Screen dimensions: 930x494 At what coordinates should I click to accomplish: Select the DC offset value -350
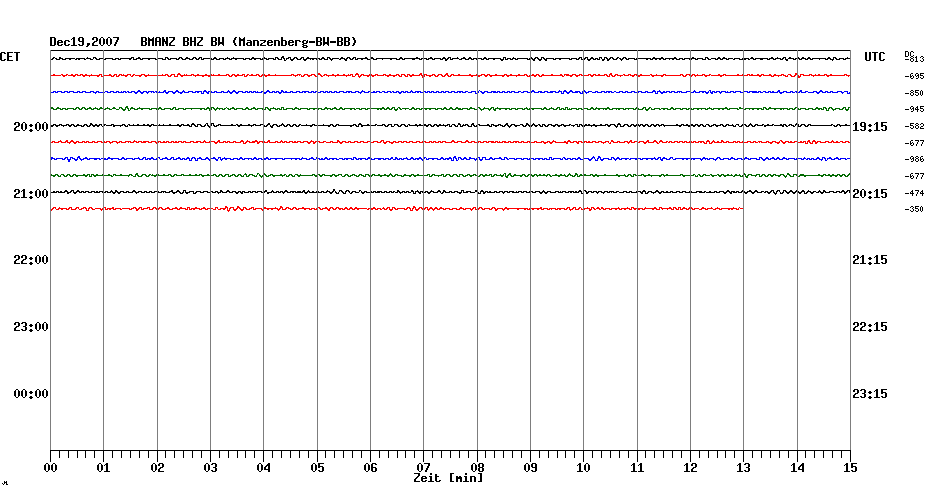pos(914,209)
